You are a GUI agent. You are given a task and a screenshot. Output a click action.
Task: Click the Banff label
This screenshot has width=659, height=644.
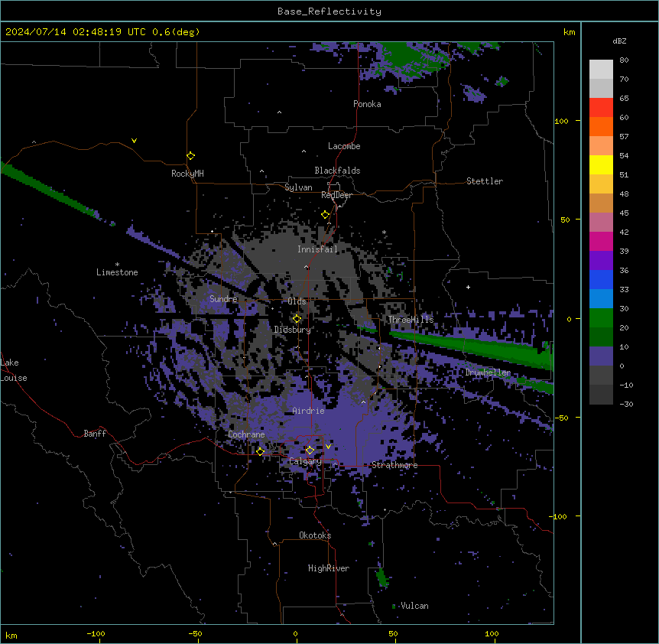tap(95, 434)
